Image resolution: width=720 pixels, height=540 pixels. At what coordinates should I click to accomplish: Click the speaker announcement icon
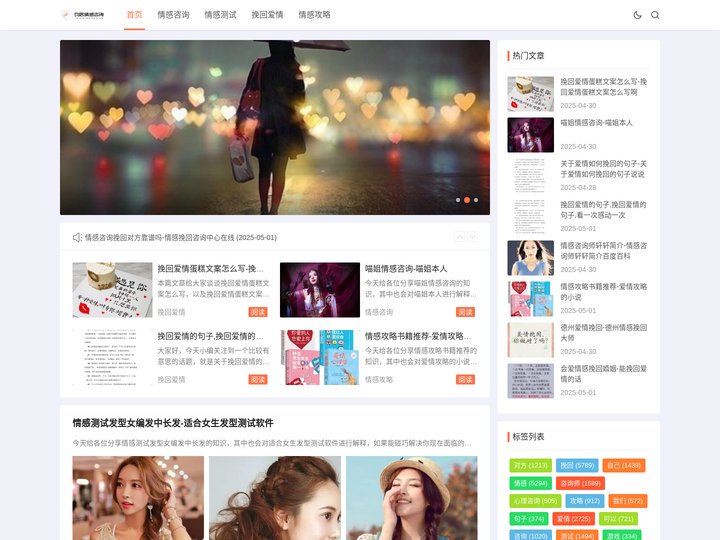77,237
